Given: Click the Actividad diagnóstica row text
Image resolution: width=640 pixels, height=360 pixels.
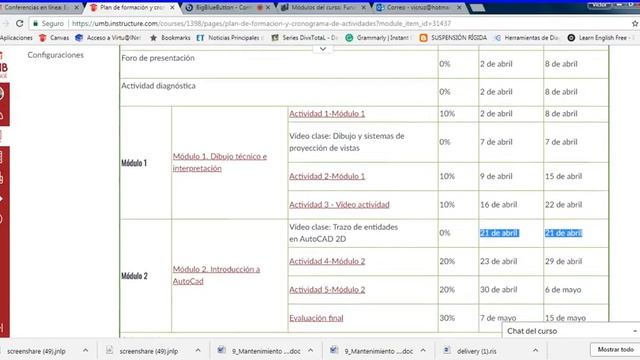Looking at the screenshot, I should coord(158,86).
